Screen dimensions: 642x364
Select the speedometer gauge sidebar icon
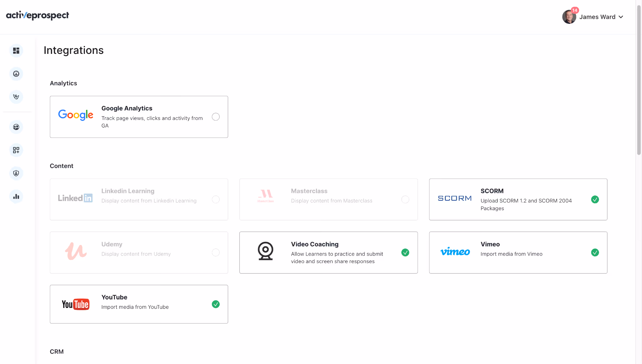coord(16,74)
